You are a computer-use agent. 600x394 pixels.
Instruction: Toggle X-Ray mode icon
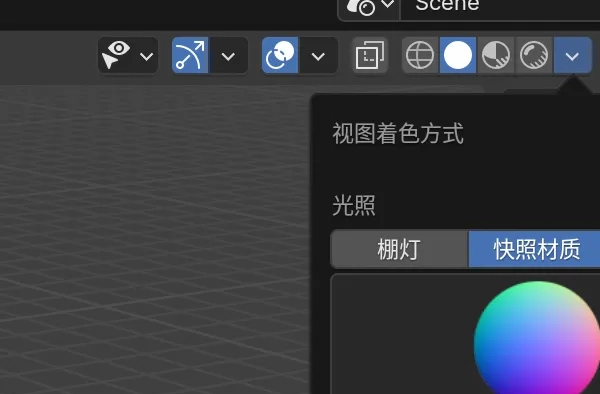pyautogui.click(x=370, y=55)
